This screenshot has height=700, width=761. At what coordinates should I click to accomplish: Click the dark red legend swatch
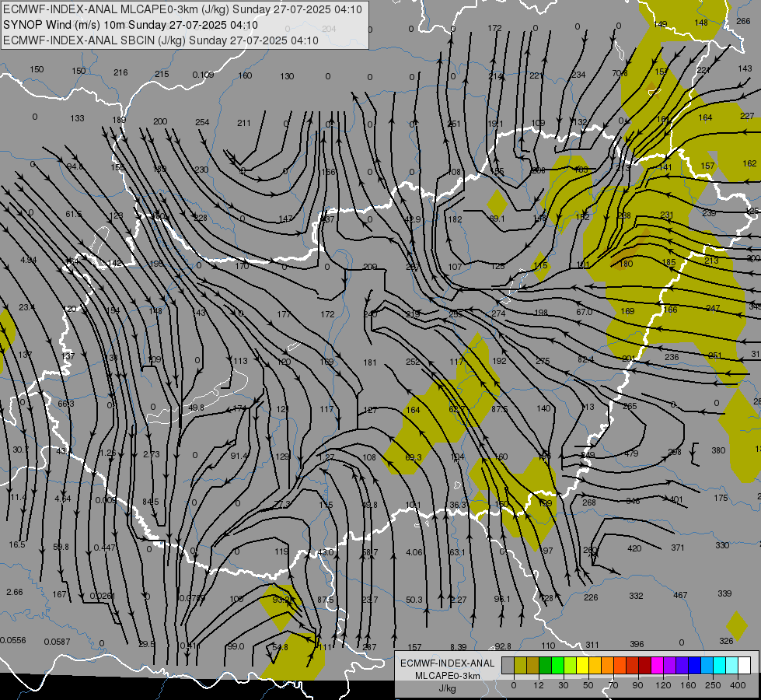click(x=644, y=666)
